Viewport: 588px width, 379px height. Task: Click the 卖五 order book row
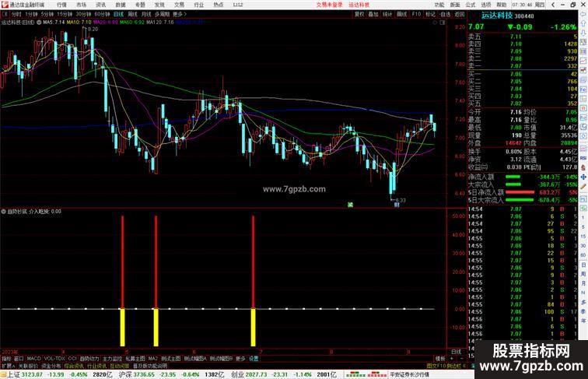click(x=523, y=37)
